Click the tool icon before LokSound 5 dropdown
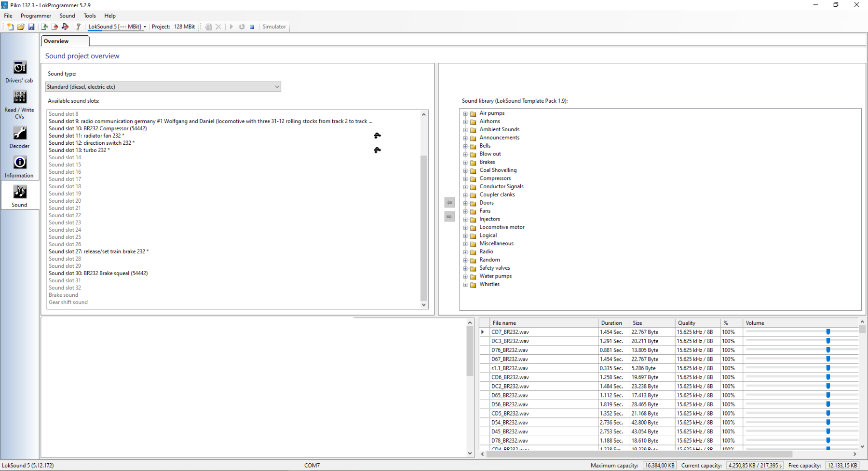 [x=78, y=27]
